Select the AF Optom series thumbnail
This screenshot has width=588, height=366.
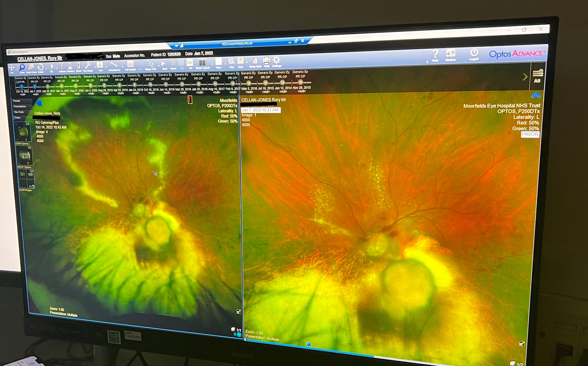click(x=24, y=155)
